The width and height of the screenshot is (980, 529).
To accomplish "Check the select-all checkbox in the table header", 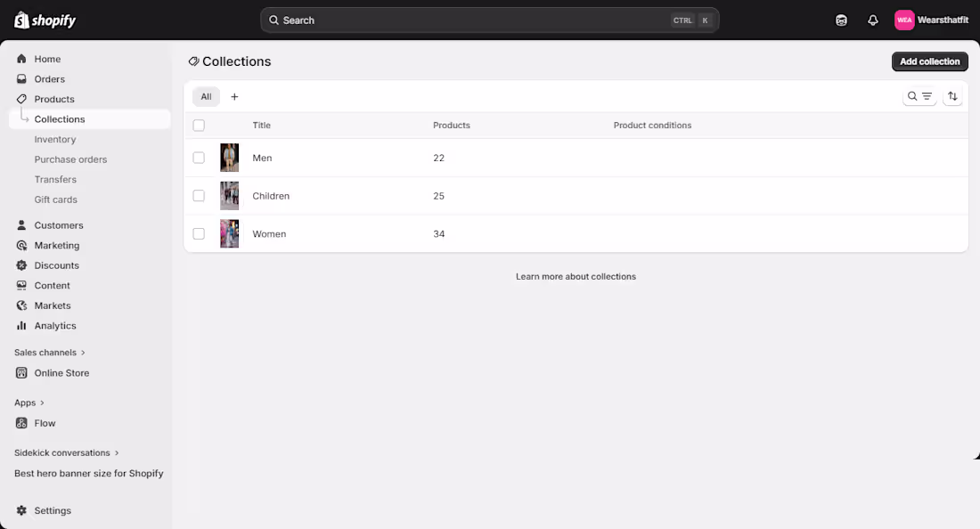I will click(x=199, y=126).
